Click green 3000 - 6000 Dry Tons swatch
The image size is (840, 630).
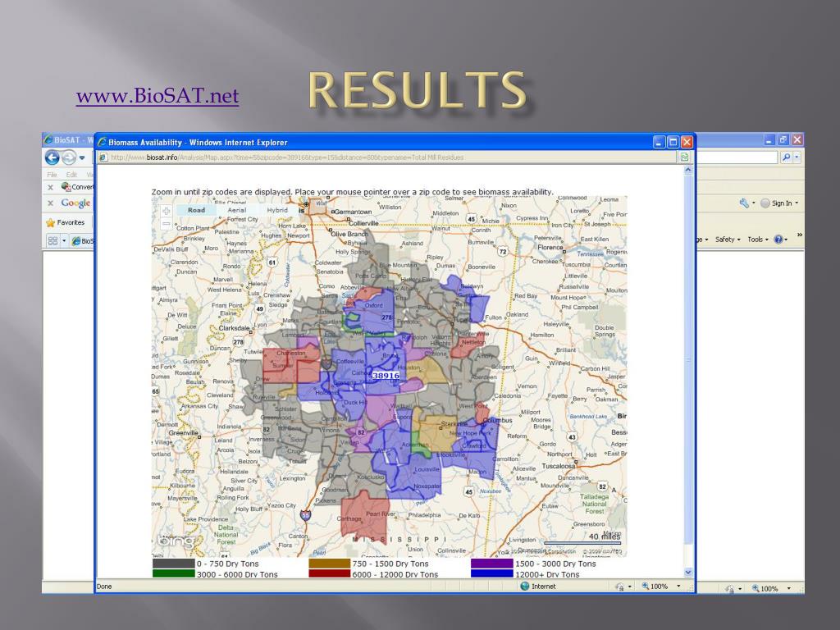click(x=173, y=573)
